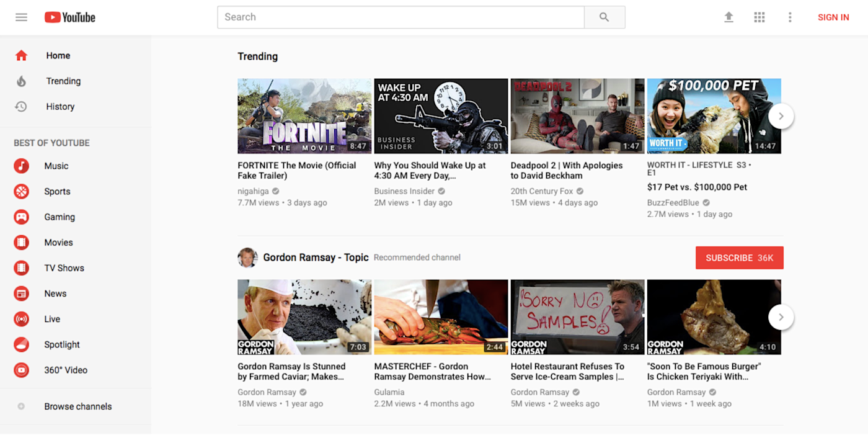Image resolution: width=868 pixels, height=435 pixels.
Task: Click verified badge next to nigahiga
Action: [x=275, y=191]
